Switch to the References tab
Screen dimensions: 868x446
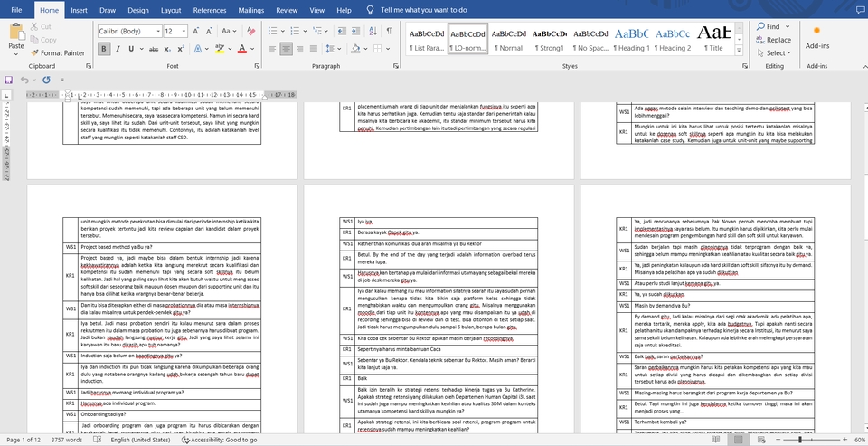[x=210, y=10]
